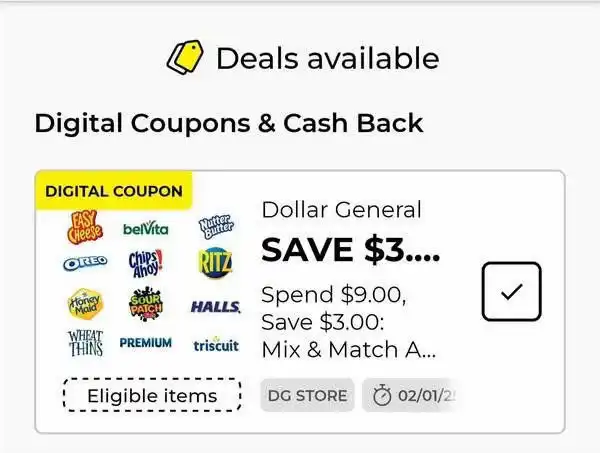Click the Oreo brand logo
600x453 pixels.
tap(85, 263)
